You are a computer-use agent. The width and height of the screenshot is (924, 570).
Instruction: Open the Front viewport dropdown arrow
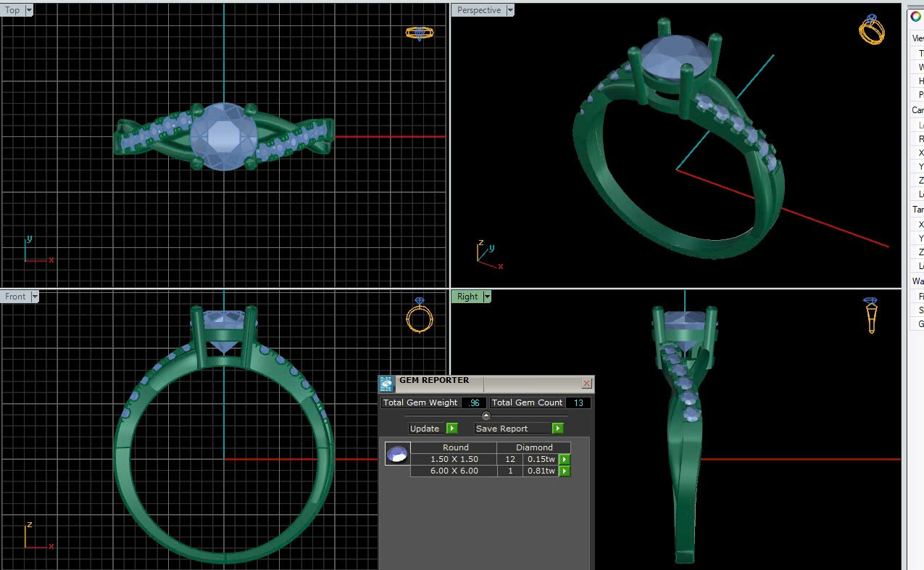34,297
